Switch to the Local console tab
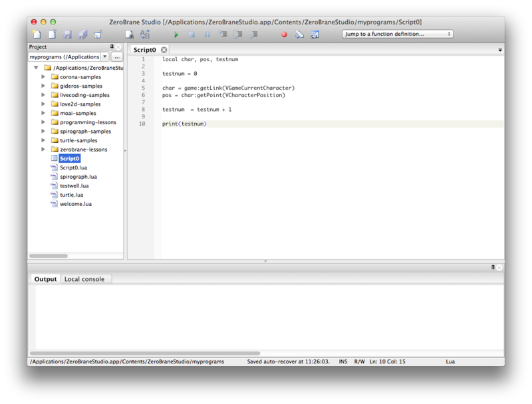The width and height of the screenshot is (532, 404). [83, 279]
